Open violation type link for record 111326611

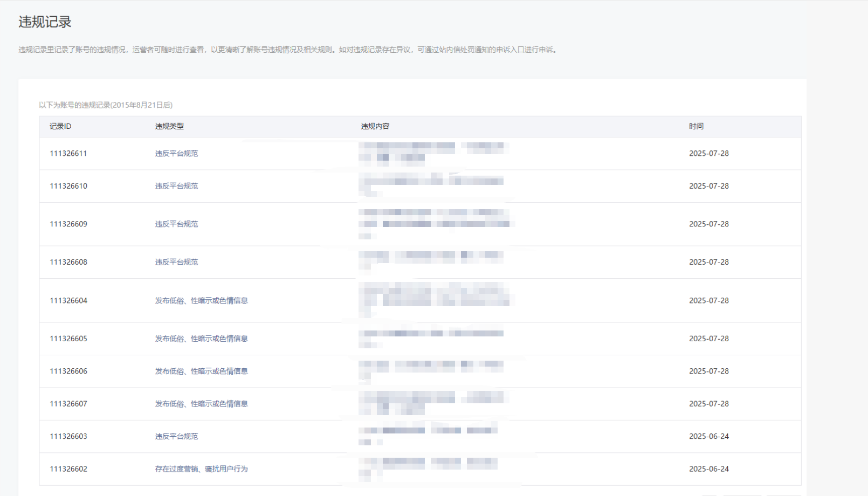pos(176,154)
